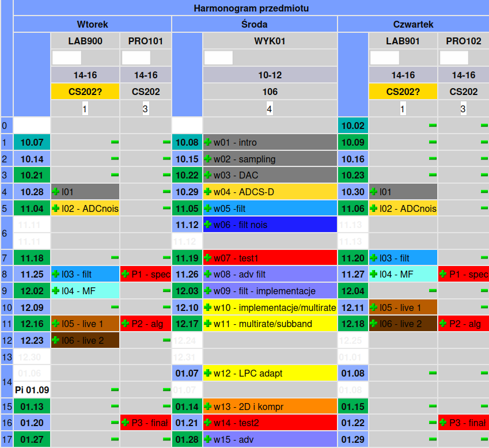The width and height of the screenshot is (489, 448).
Task: Click the plus icon beside w12 - LPC adapt
Action: [208, 373]
